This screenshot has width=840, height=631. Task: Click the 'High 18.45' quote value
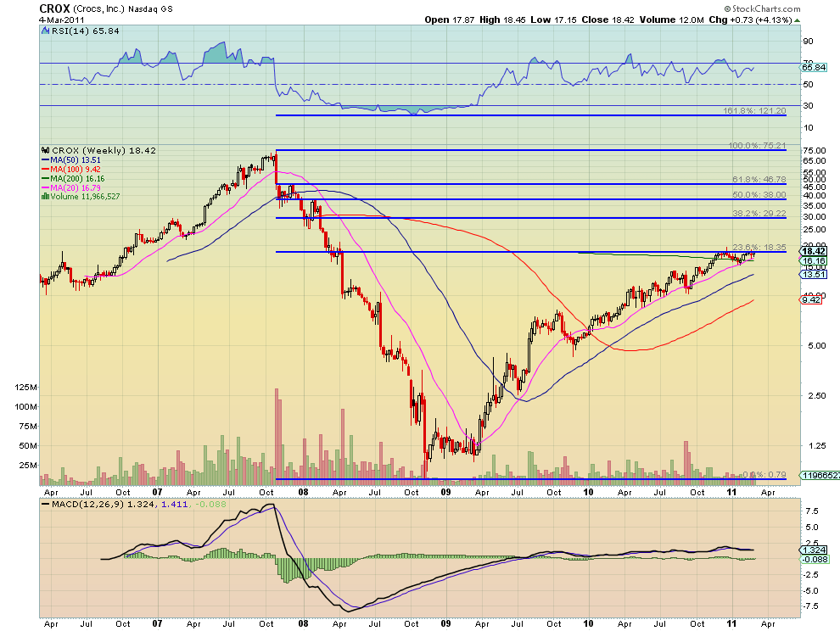coord(502,20)
